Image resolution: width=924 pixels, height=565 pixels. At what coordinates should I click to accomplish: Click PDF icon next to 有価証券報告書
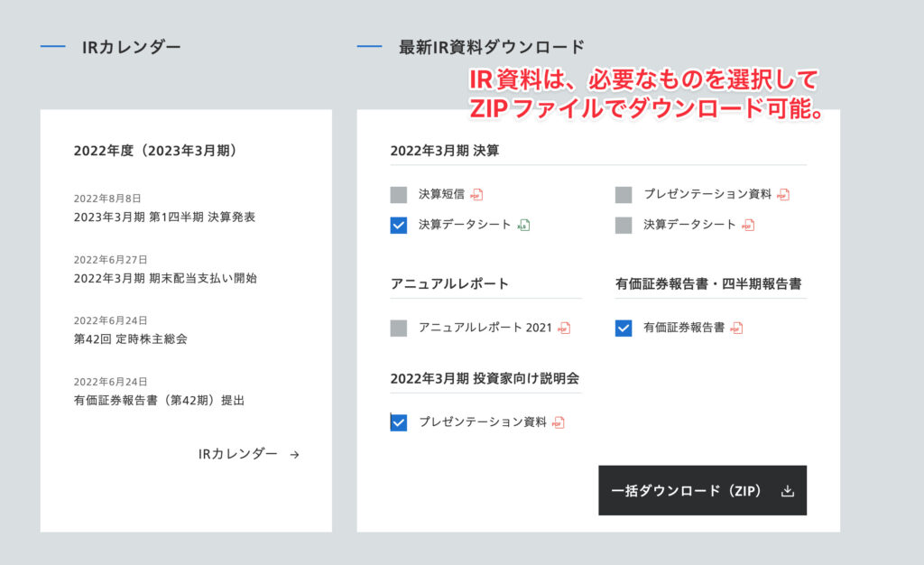[x=736, y=329]
